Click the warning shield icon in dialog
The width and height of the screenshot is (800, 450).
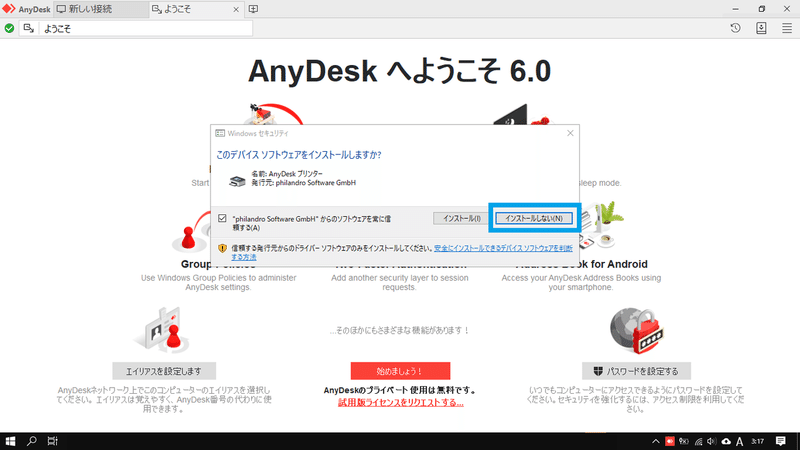222,248
